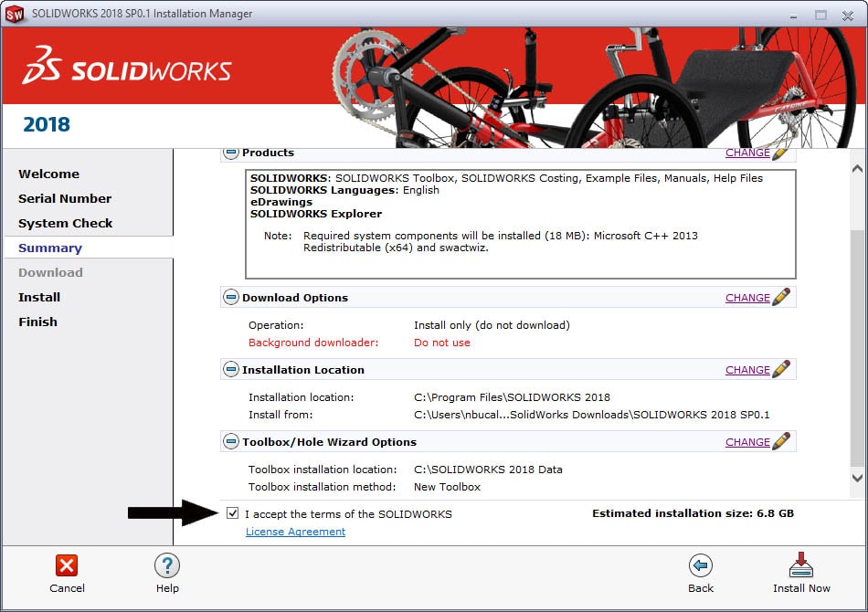Click the SW application icon in title bar
This screenshot has height=612, width=868.
(15, 14)
